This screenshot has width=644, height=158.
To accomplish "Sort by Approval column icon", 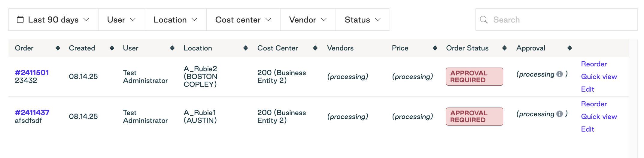I will click(x=570, y=48).
